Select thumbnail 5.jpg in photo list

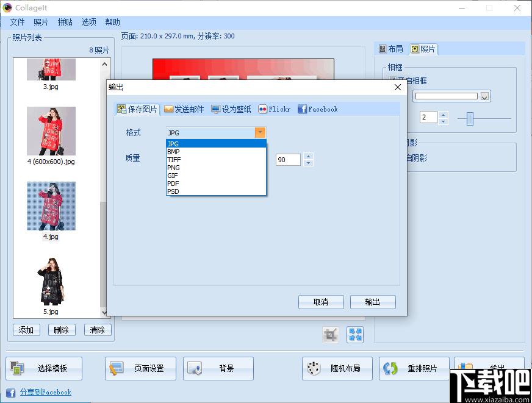[51, 281]
